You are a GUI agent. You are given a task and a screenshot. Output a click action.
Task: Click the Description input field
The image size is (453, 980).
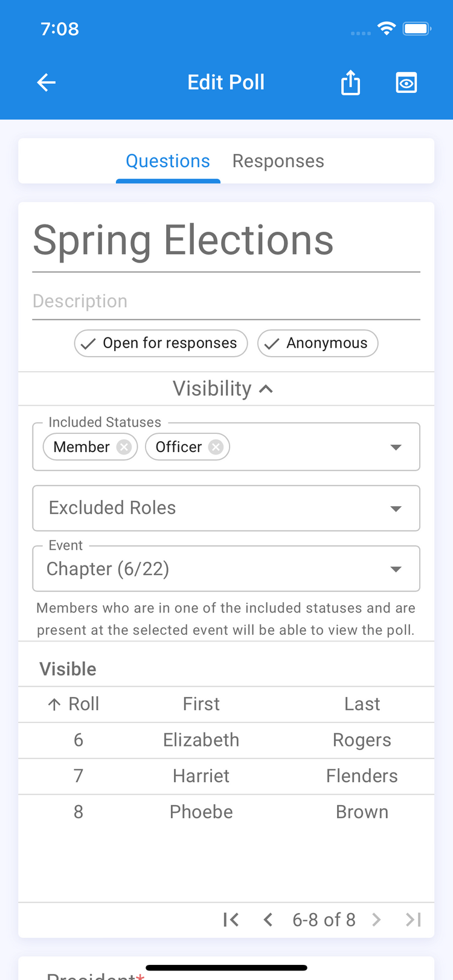[x=226, y=301]
